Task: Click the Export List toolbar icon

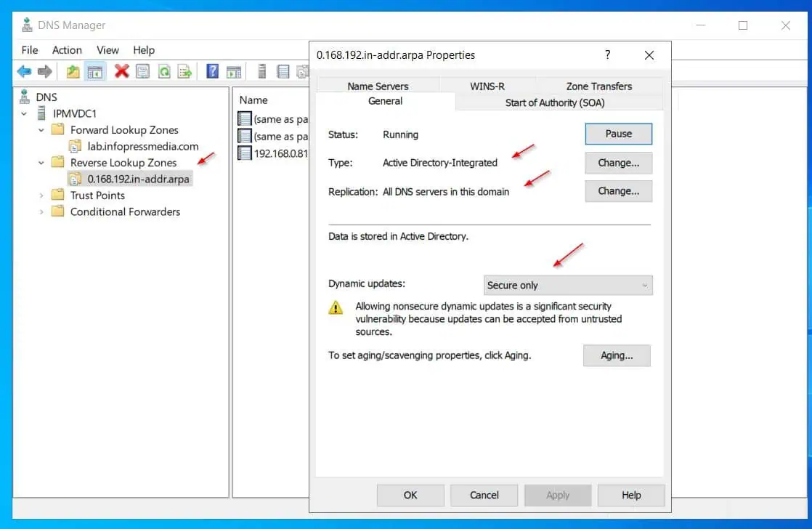Action: tap(185, 71)
